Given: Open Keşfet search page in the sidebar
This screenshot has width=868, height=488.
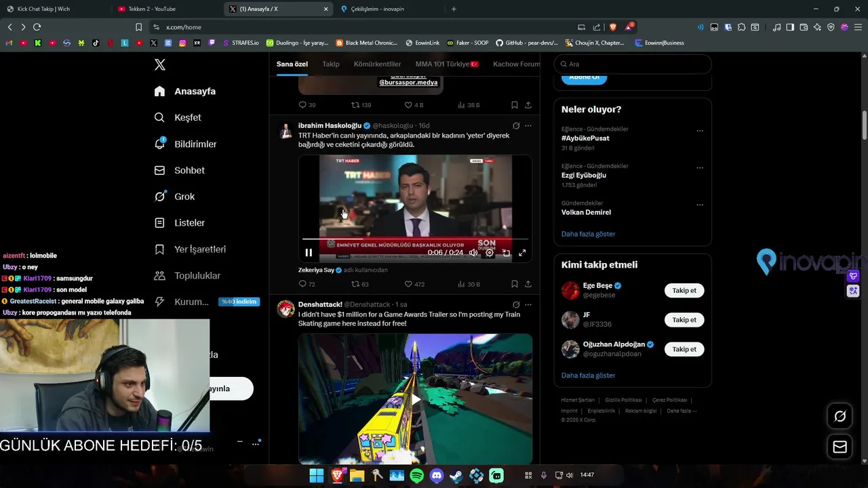Looking at the screenshot, I should click(178, 117).
